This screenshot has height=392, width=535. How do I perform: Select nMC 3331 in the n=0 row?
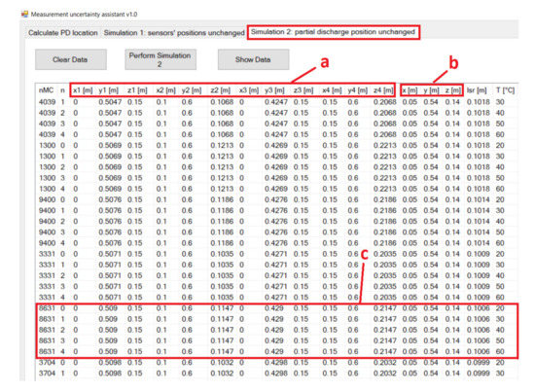click(x=47, y=254)
